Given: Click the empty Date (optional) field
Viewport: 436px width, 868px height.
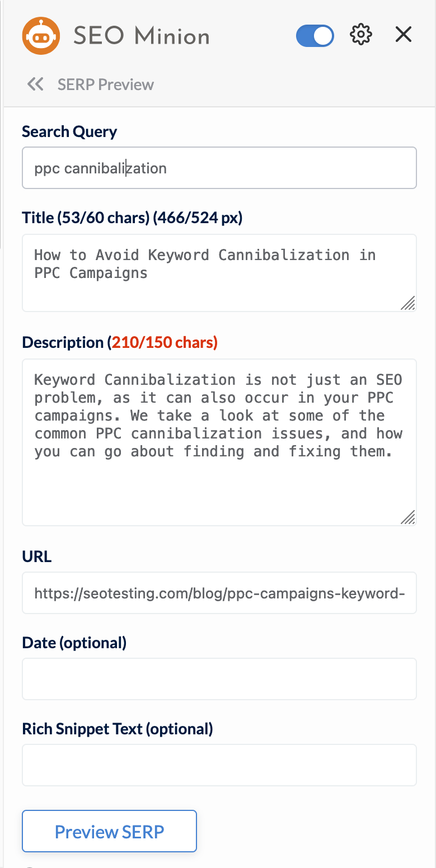Looking at the screenshot, I should (x=219, y=679).
